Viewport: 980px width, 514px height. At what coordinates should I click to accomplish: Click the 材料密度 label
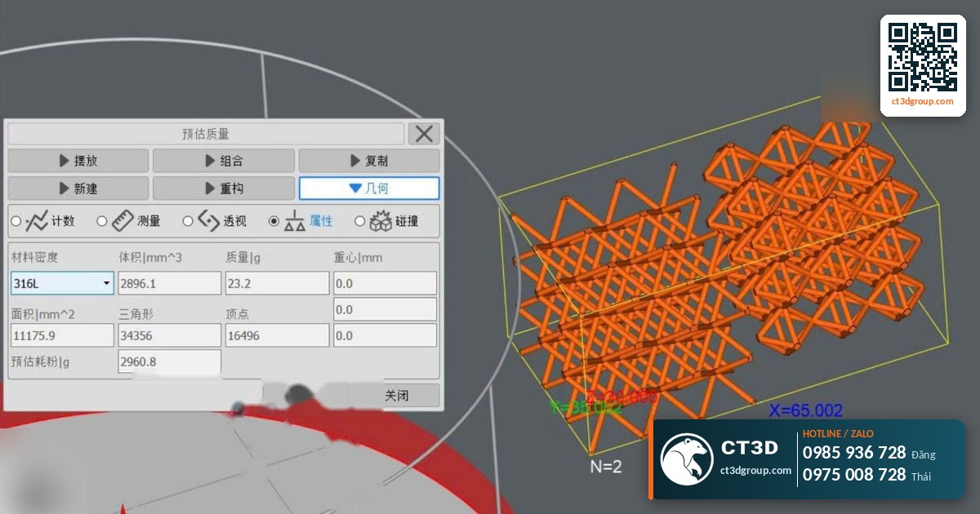[35, 258]
